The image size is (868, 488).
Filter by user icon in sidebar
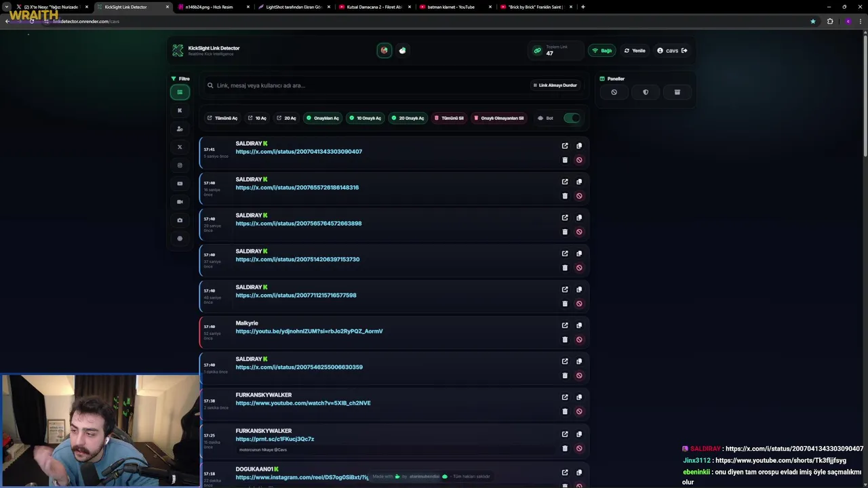[180, 129]
